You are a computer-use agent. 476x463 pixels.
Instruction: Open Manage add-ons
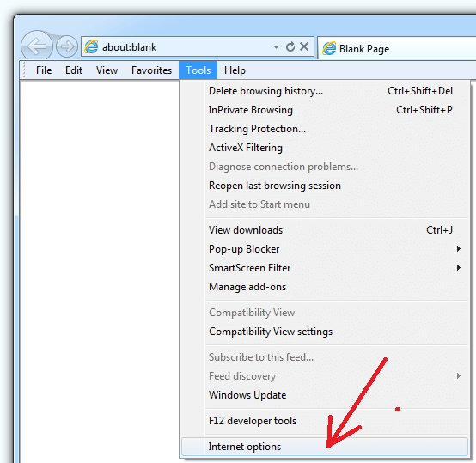pos(325,287)
